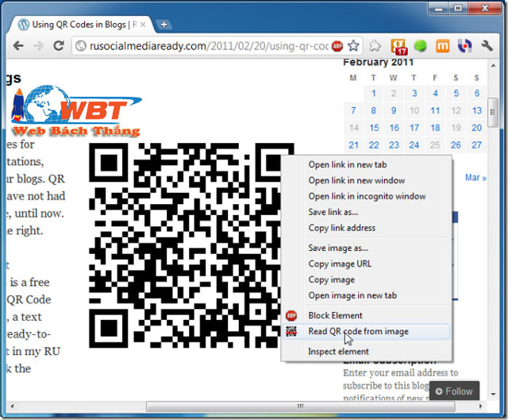The image size is (508, 420).
Task: Choose 'Copy image URL'
Action: [340, 264]
